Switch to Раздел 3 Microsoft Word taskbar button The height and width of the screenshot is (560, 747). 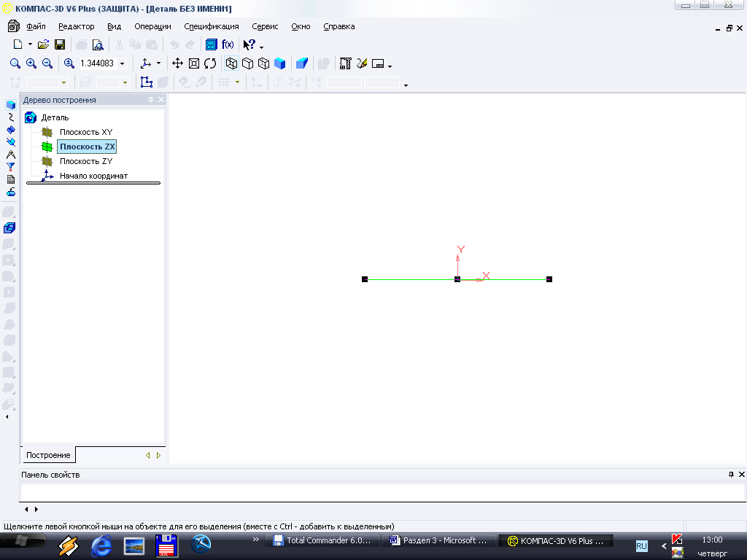(x=438, y=540)
